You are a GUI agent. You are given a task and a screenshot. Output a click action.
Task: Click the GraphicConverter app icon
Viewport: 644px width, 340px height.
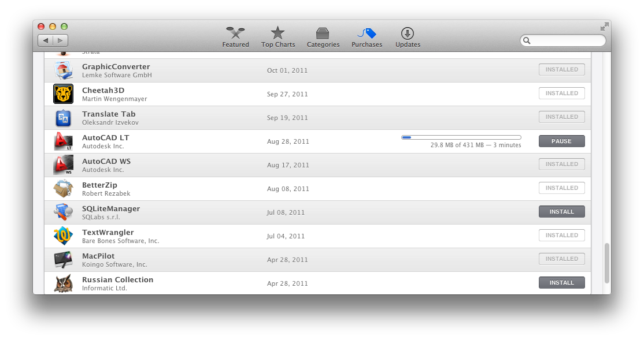[63, 70]
